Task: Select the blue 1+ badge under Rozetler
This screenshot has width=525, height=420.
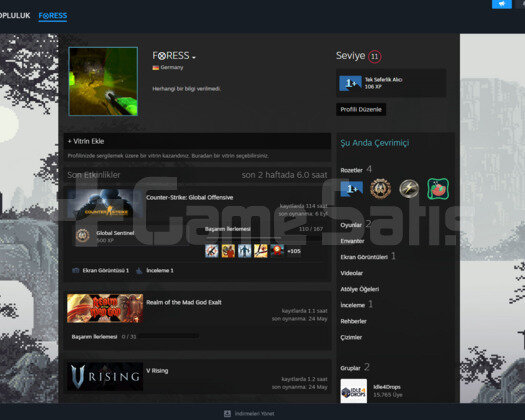Action: coord(352,189)
